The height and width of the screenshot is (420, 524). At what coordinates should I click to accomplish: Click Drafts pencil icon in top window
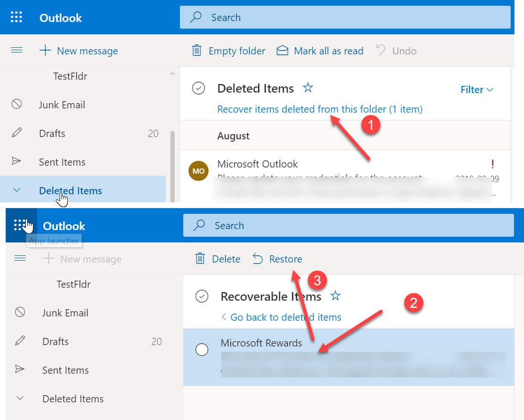tap(17, 133)
